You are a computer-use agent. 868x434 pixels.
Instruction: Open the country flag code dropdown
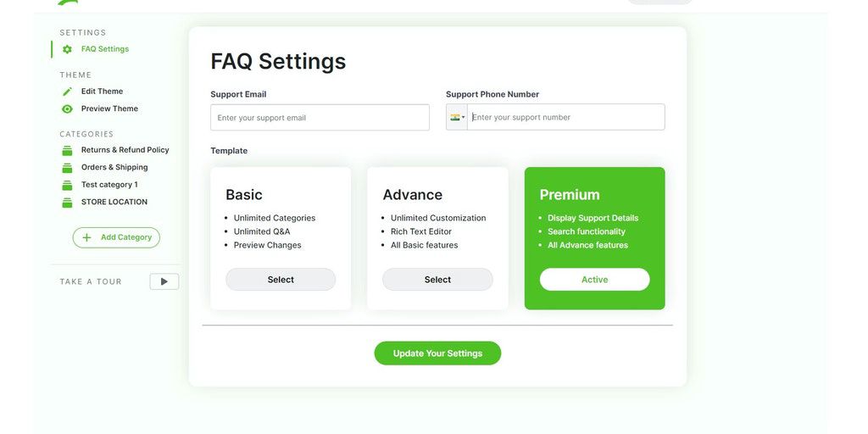point(458,117)
